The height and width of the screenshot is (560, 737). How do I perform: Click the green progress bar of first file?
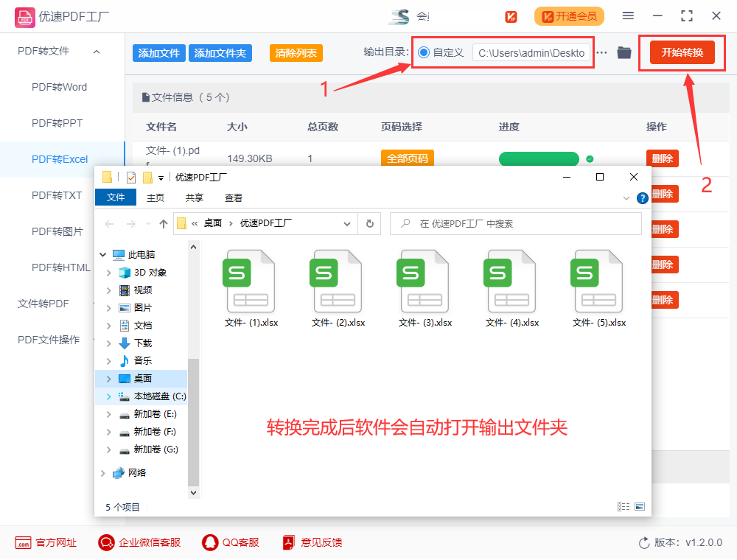[x=539, y=158]
